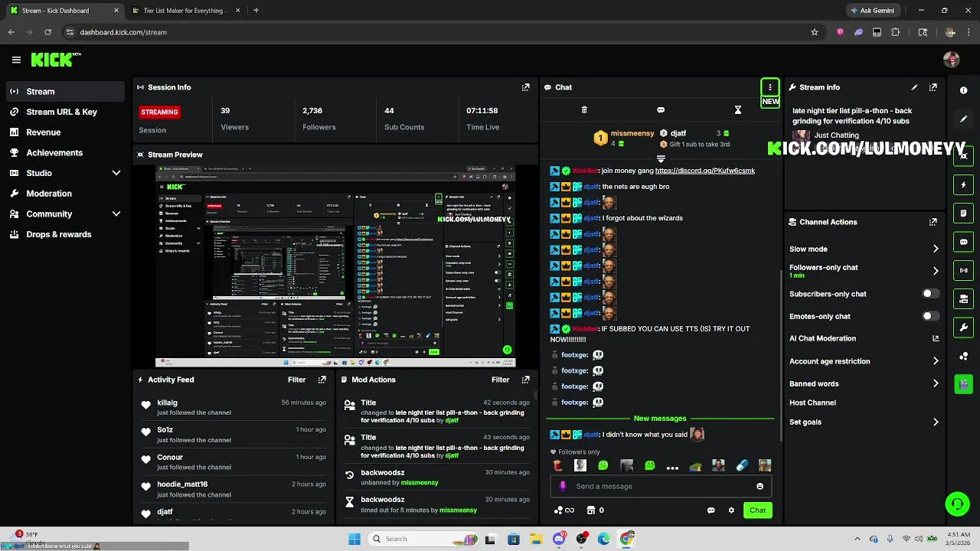This screenshot has height=551, width=980.
Task: Click the purple microphone in the message box
Action: click(x=563, y=486)
